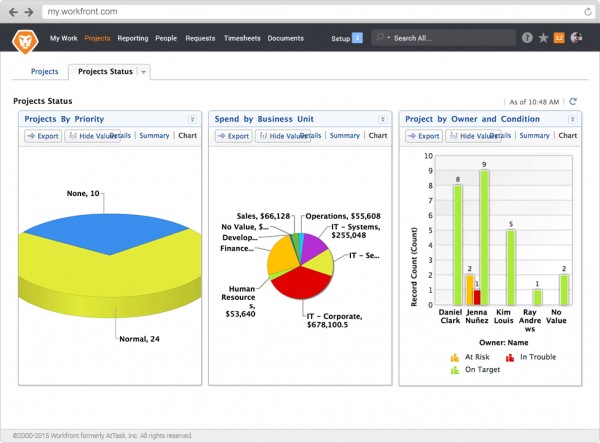Click the browser back arrow
Screen dimensions: 600x443
(x=13, y=12)
